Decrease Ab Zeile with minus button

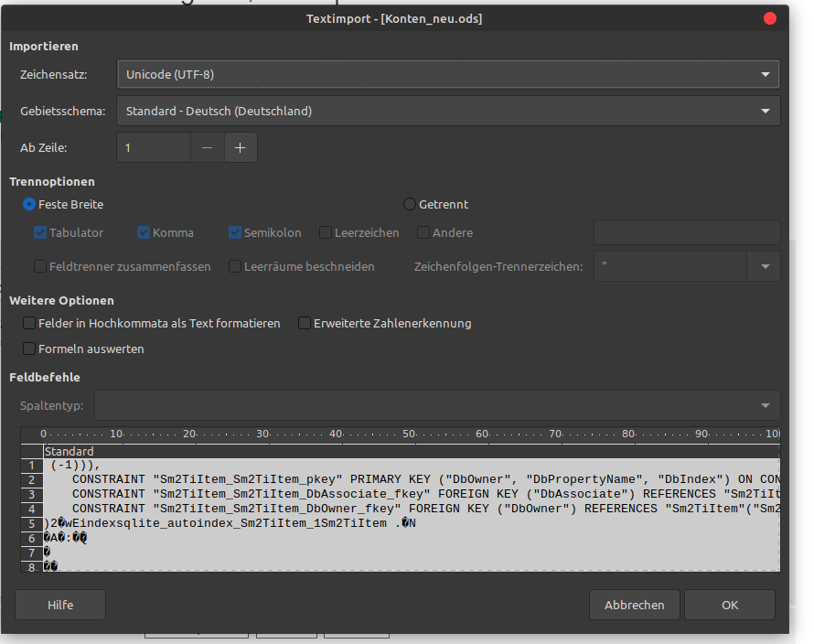(x=207, y=148)
